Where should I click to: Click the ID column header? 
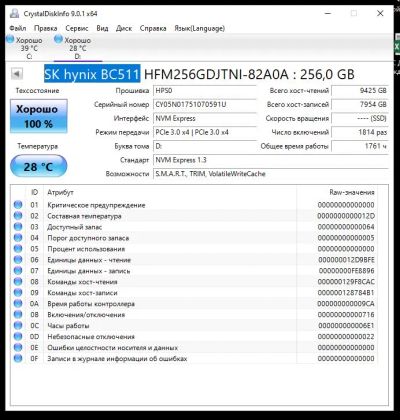click(x=34, y=192)
